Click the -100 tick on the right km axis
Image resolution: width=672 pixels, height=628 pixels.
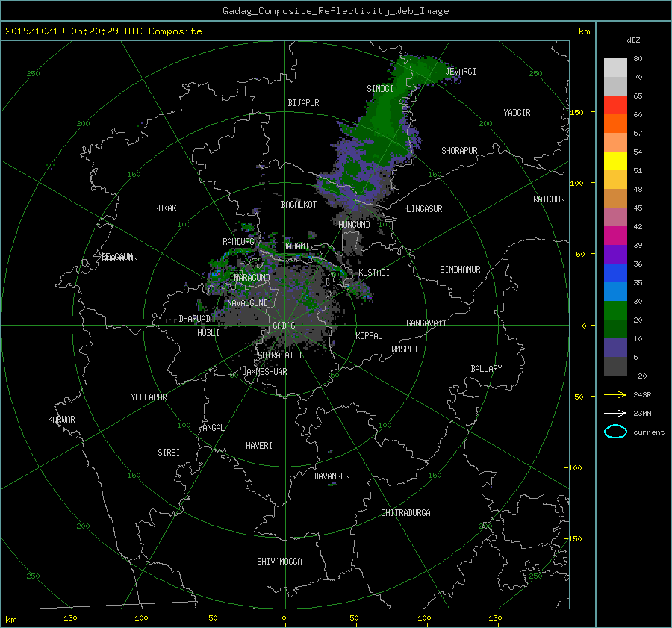click(x=575, y=467)
